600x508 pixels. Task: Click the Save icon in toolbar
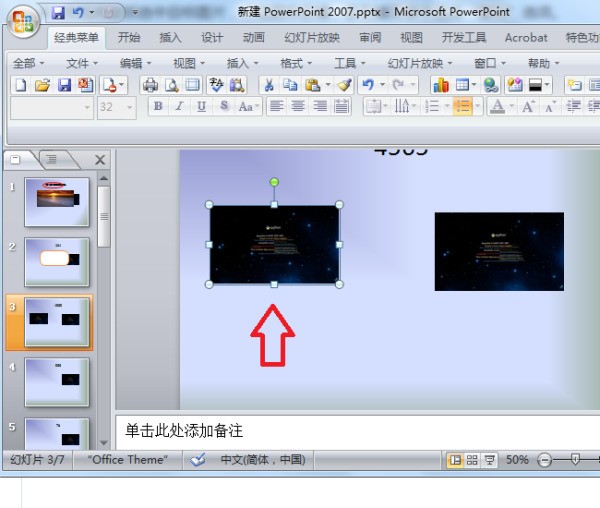(64, 85)
